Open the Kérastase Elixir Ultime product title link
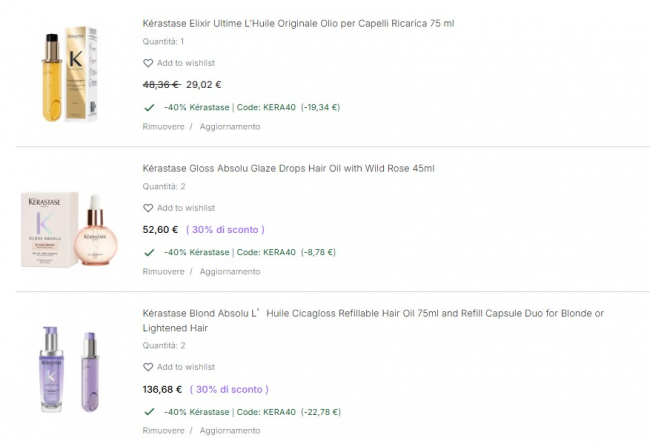The height and width of the screenshot is (443, 650). point(299,22)
